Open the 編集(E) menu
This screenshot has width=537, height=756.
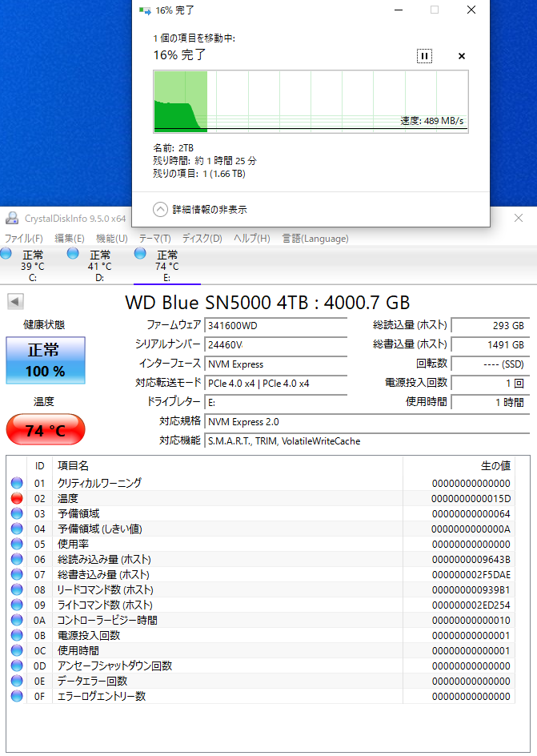(70, 238)
